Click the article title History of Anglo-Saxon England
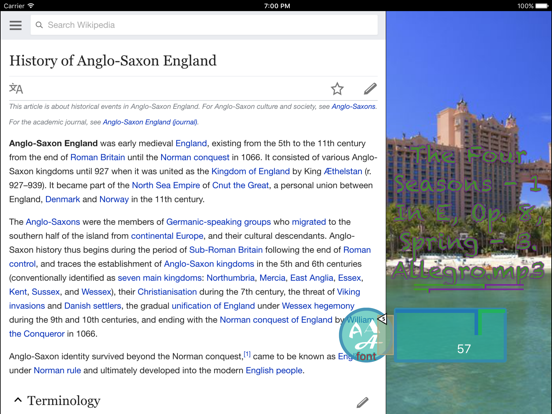 click(113, 61)
